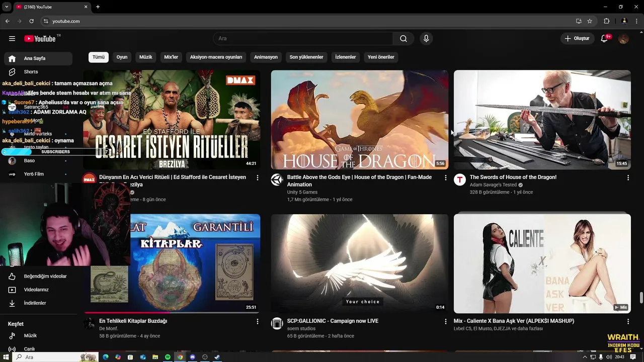
Task: Open the Yer6 Film channel subscription
Action: coord(38,174)
